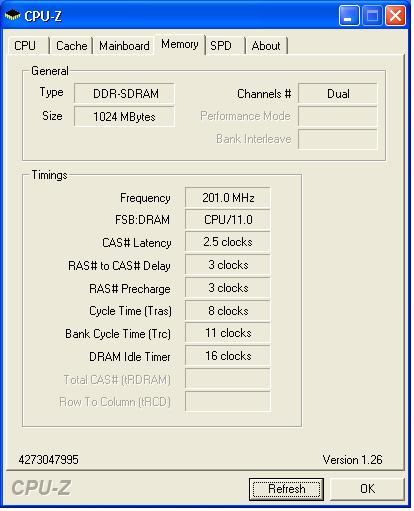Screen dimensions: 414x511
Task: Show the About tab
Action: (x=266, y=46)
